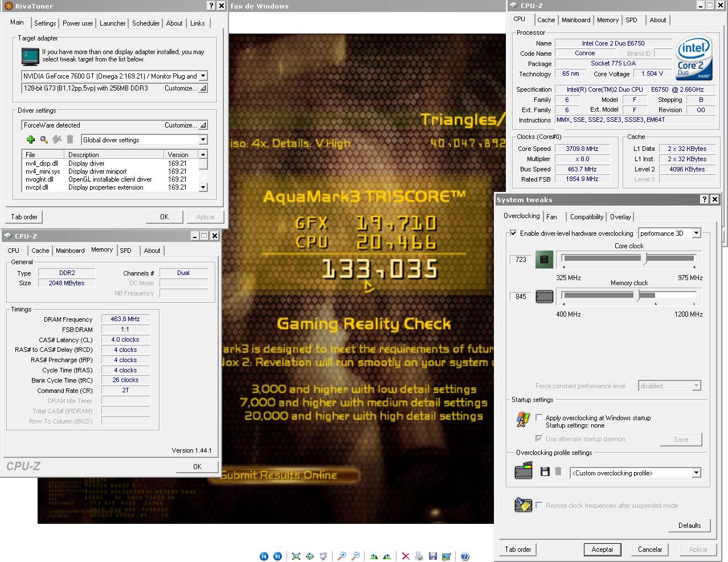Image resolution: width=728 pixels, height=562 pixels.
Task: Click the magnifier icon in RivaTuner driver settings
Action: coord(44,140)
